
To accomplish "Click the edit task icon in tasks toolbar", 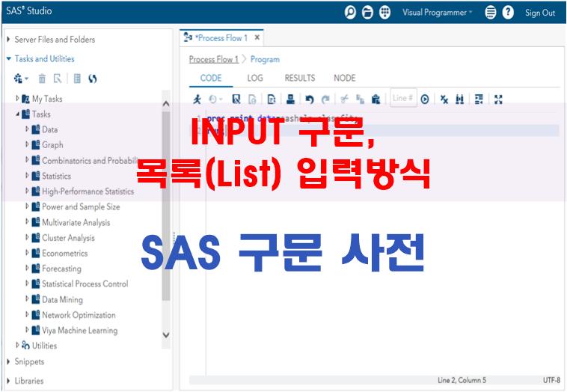I will (x=58, y=79).
